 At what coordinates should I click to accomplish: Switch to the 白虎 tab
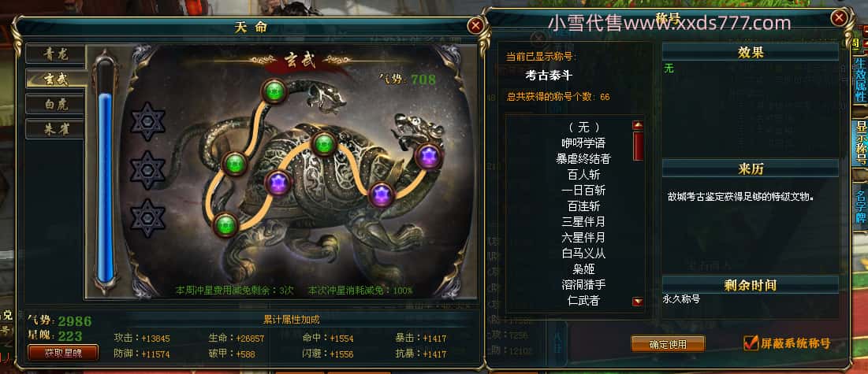[56, 104]
